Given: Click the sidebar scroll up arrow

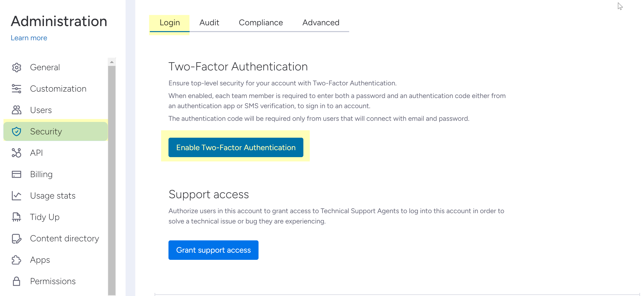Looking at the screenshot, I should pos(112,62).
